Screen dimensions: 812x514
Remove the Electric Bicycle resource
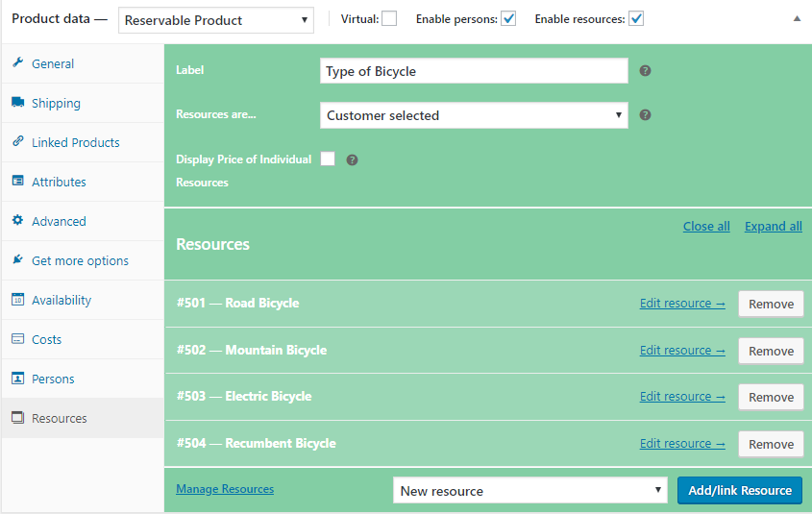coord(771,397)
